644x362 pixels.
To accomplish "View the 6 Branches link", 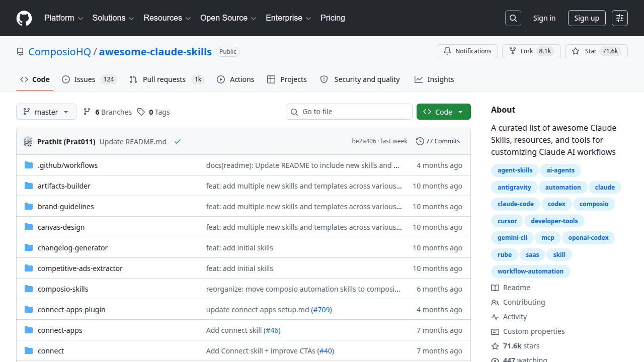I will [x=108, y=112].
